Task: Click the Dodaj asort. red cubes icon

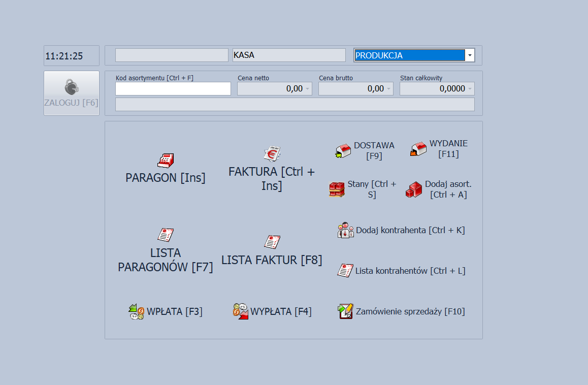Action: point(414,189)
